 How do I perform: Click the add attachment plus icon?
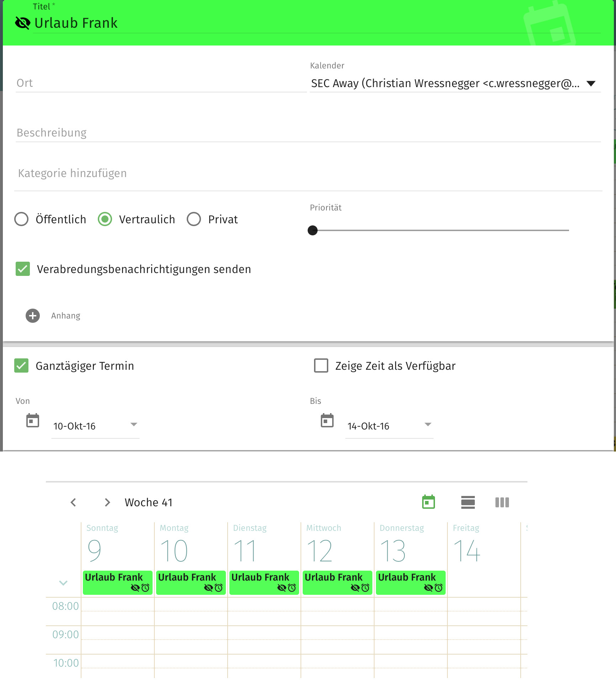point(33,316)
